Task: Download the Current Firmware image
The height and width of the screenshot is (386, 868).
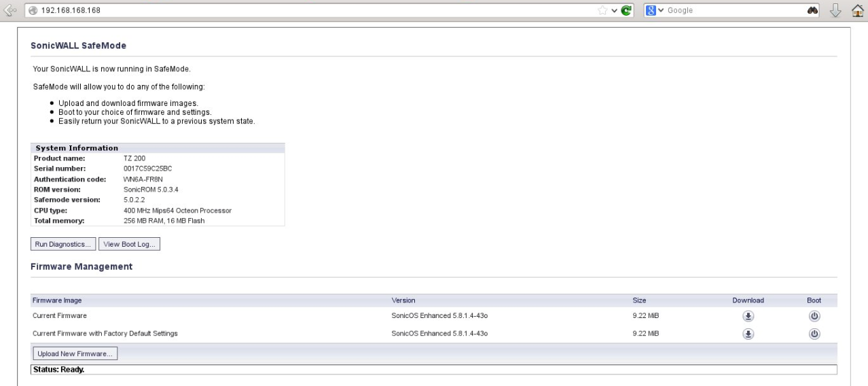Action: (x=748, y=316)
